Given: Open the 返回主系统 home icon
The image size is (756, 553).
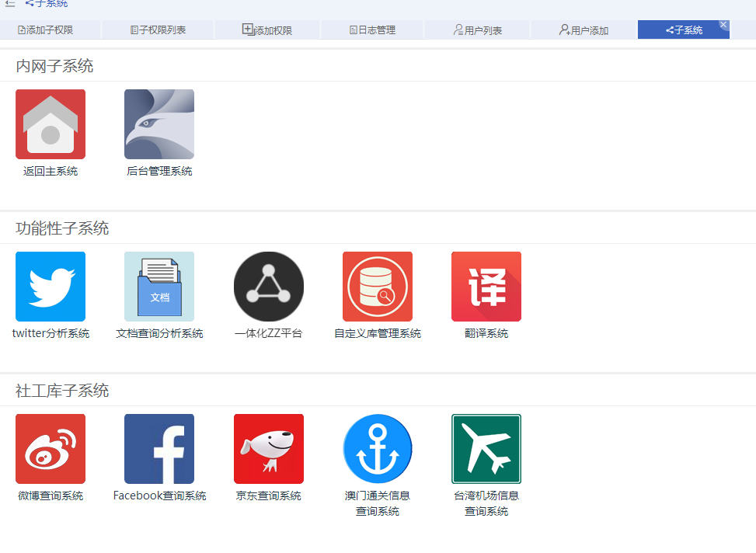Looking at the screenshot, I should (51, 124).
